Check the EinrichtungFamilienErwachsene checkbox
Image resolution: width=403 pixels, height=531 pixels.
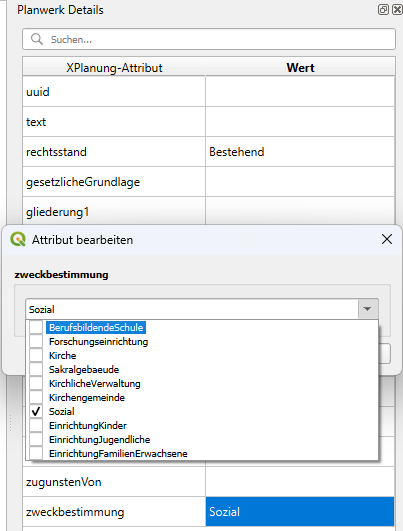[x=36, y=453]
